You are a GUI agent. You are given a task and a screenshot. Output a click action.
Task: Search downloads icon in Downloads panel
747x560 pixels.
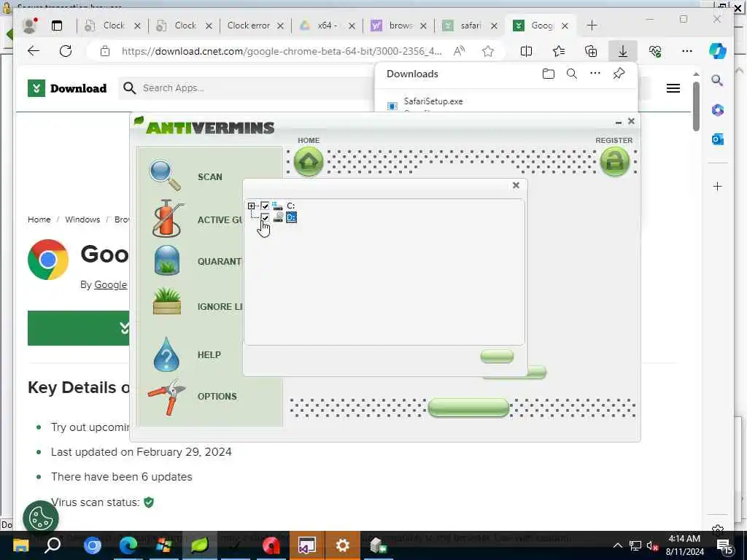[x=572, y=74]
